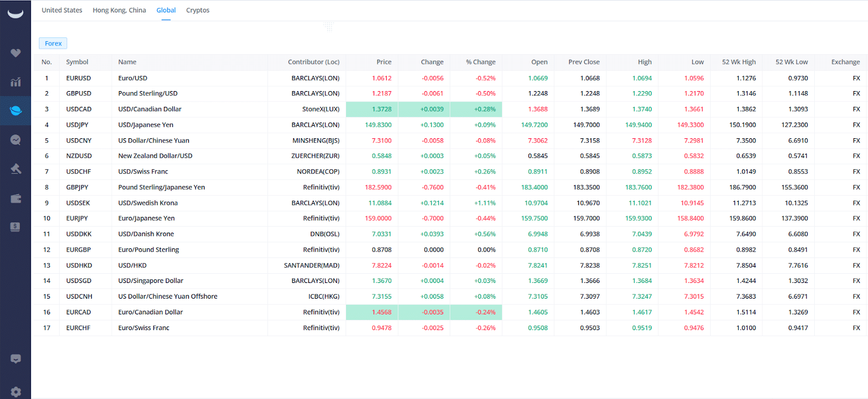Click the name Euro/Swiss Franc
The width and height of the screenshot is (868, 399).
click(144, 328)
